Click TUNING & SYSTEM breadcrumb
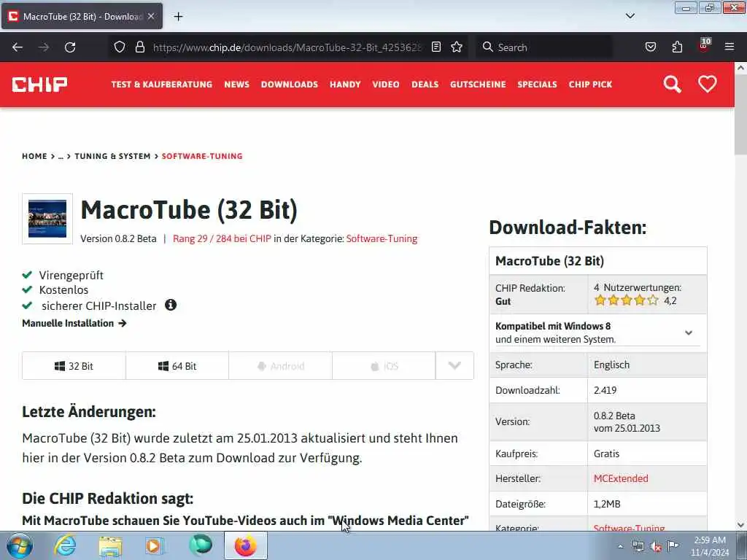 112,156
